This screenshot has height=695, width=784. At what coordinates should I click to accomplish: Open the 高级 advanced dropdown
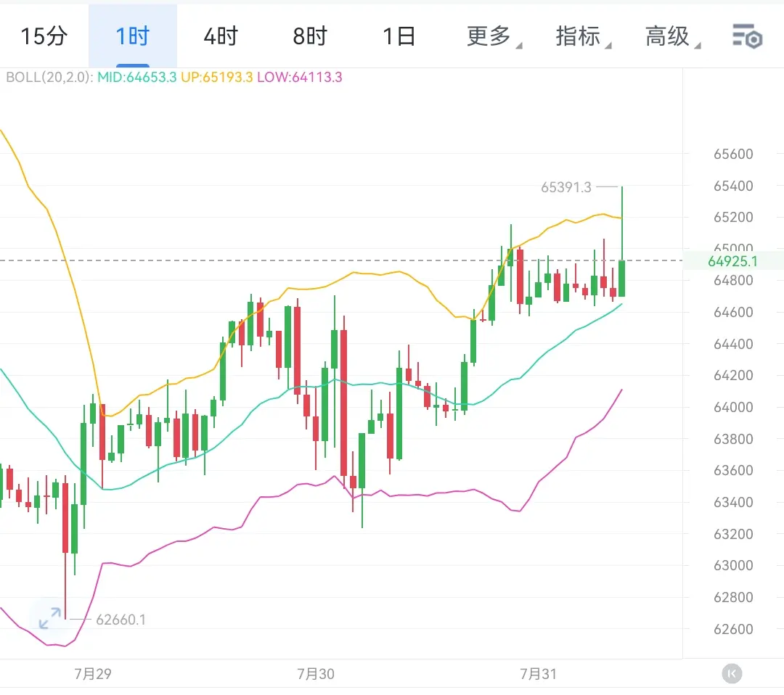pyautogui.click(x=672, y=36)
